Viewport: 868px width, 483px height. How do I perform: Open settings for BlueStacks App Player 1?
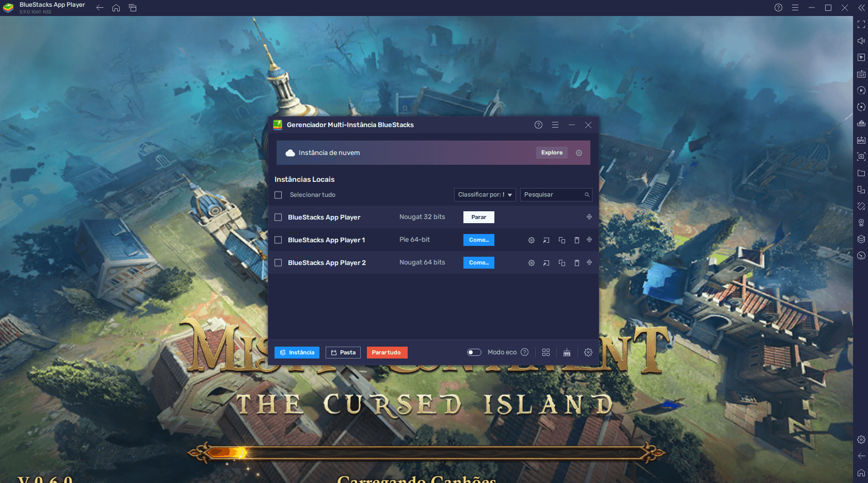tap(532, 240)
